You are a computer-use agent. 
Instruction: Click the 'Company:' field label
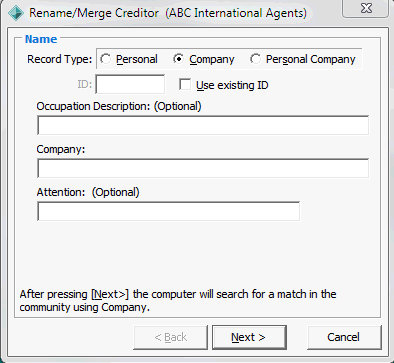coord(61,149)
